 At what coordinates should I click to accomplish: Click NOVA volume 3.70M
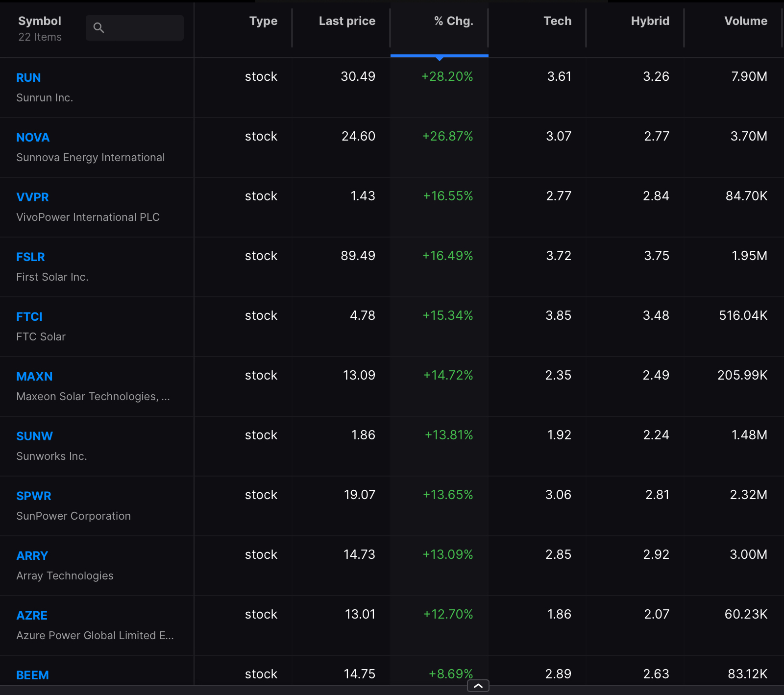pyautogui.click(x=749, y=137)
